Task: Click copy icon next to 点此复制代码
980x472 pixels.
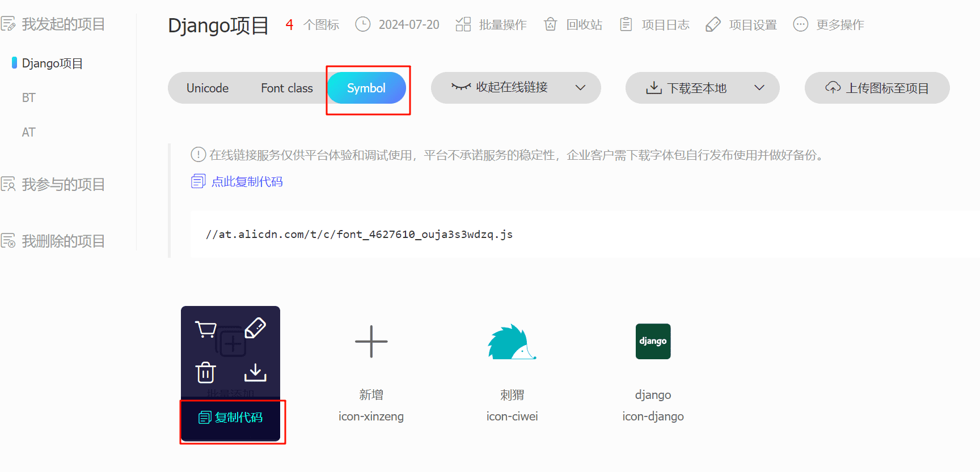Action: pyautogui.click(x=198, y=181)
